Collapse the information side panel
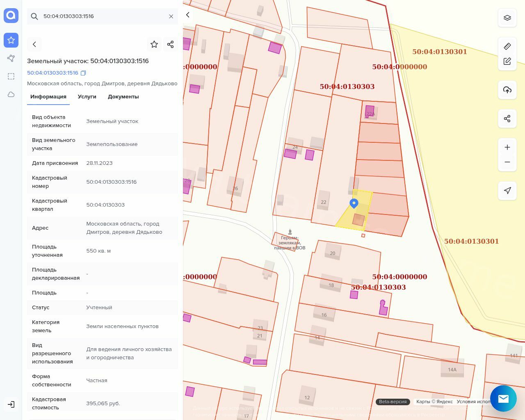This screenshot has height=420, width=525. [x=188, y=15]
